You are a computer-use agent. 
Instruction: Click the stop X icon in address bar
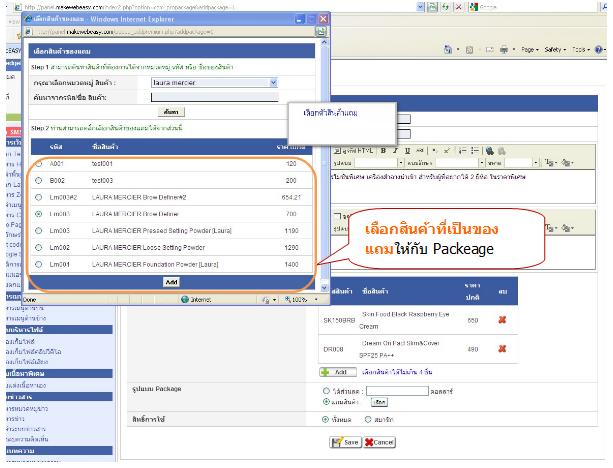(x=459, y=7)
